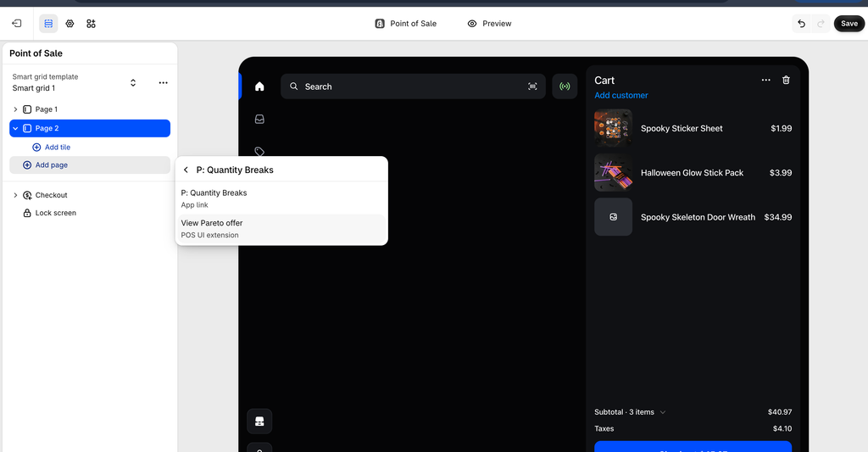Click the Add page button
This screenshot has height=452, width=868.
click(90, 165)
